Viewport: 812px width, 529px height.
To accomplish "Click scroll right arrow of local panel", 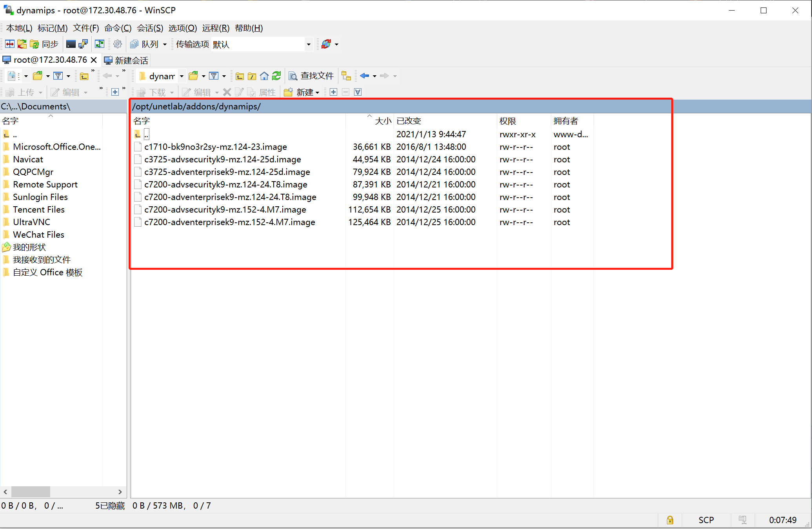I will (120, 492).
